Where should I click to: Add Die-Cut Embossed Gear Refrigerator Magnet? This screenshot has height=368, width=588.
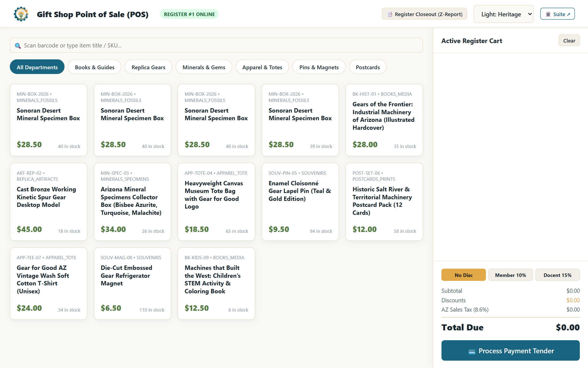[133, 283]
